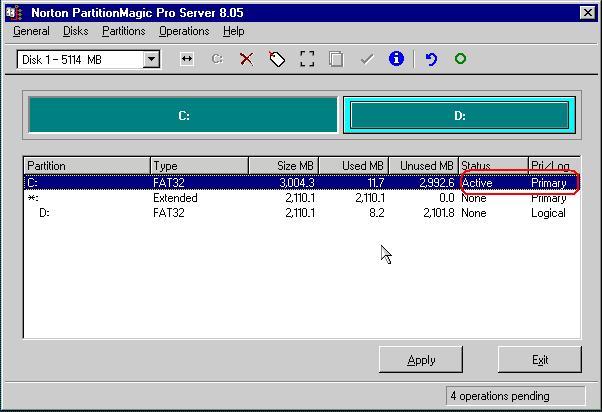Click the red X Delete partition icon

(x=246, y=59)
